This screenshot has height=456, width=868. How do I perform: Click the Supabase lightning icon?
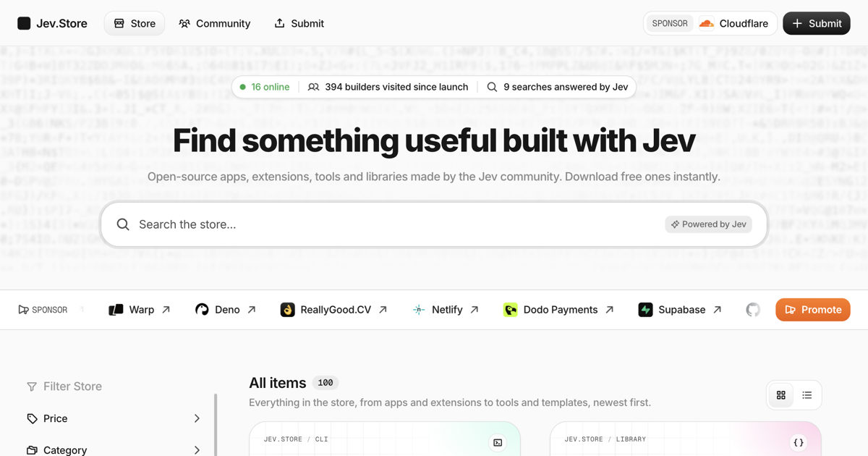(645, 310)
